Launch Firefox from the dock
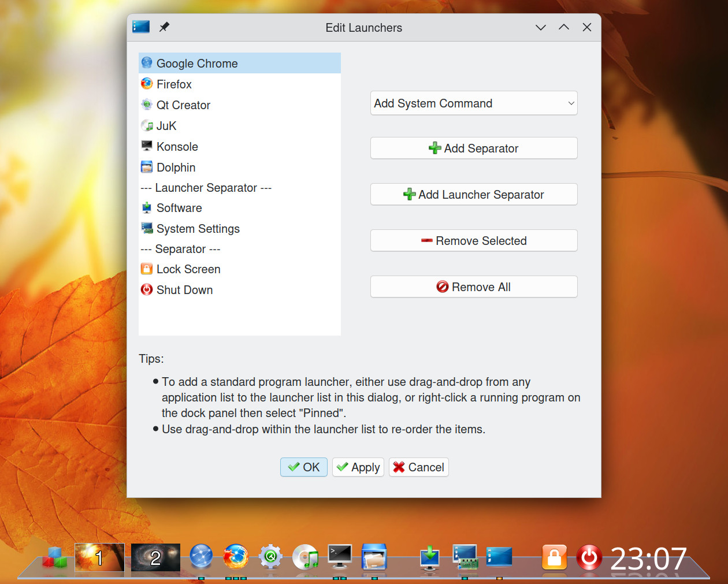 click(x=236, y=557)
